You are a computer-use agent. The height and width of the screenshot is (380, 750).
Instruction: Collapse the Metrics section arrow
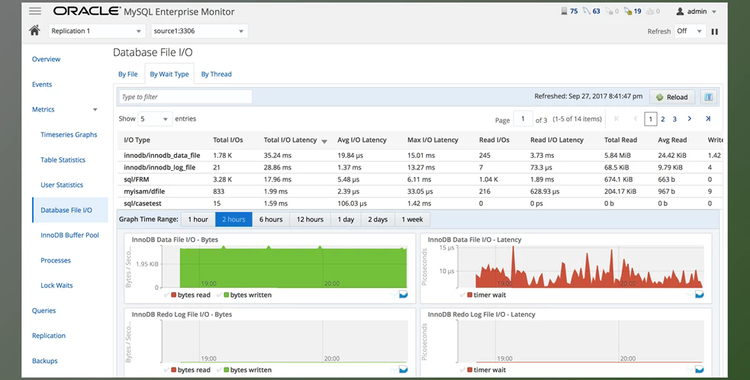95,110
